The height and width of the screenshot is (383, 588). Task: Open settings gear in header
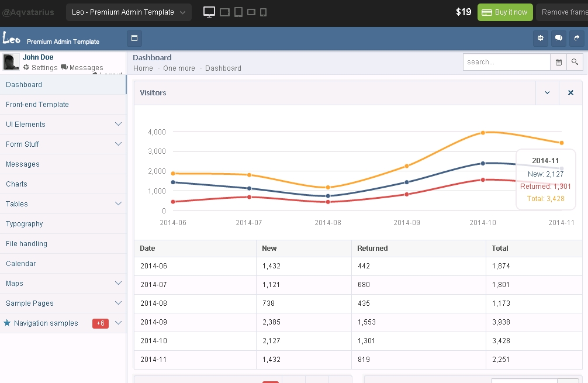541,39
